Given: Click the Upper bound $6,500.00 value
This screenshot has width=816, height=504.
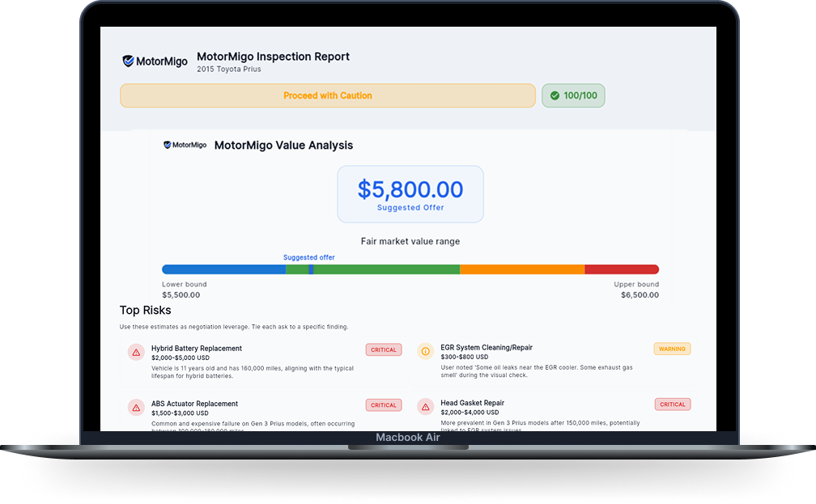Looking at the screenshot, I should [x=640, y=295].
